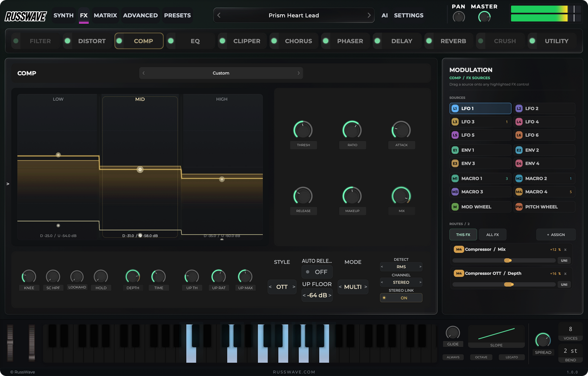Show ALL FX routes
Viewport: 588px width, 376px height.
pyautogui.click(x=492, y=235)
